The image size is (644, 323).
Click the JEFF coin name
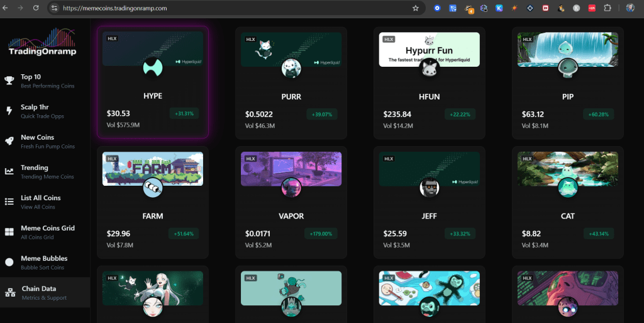click(x=429, y=216)
